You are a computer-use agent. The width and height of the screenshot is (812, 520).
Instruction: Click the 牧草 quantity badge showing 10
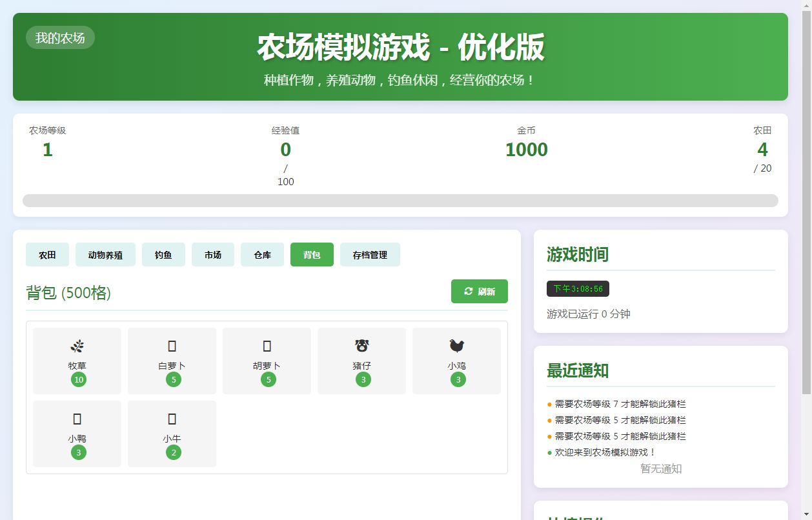[79, 379]
